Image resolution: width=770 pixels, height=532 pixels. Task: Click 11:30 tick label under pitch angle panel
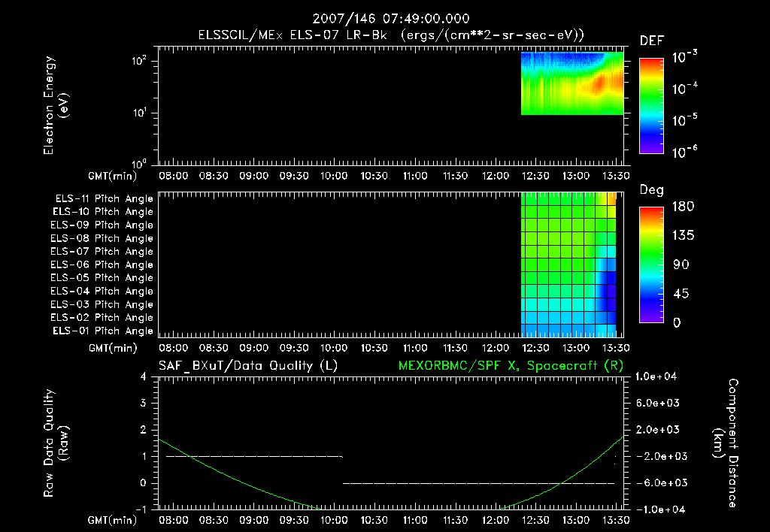click(x=455, y=348)
